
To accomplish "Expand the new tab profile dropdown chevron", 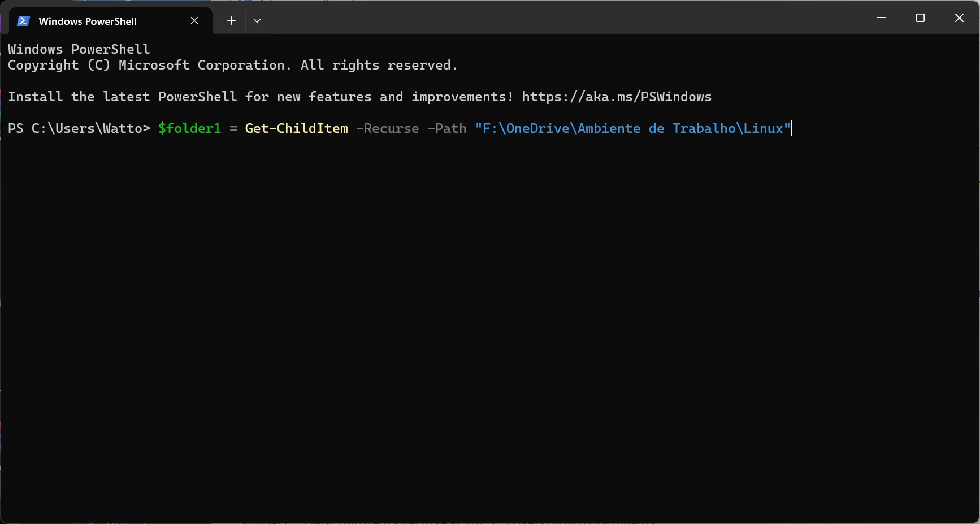I will (257, 21).
